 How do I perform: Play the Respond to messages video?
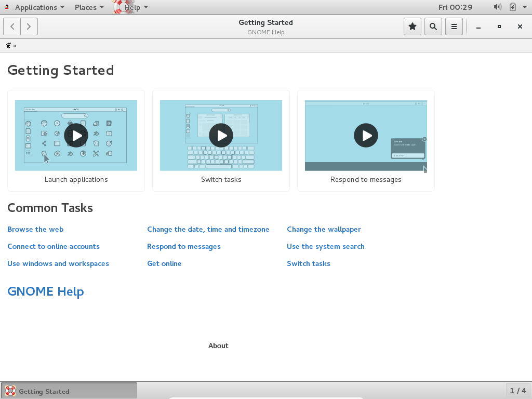366,136
